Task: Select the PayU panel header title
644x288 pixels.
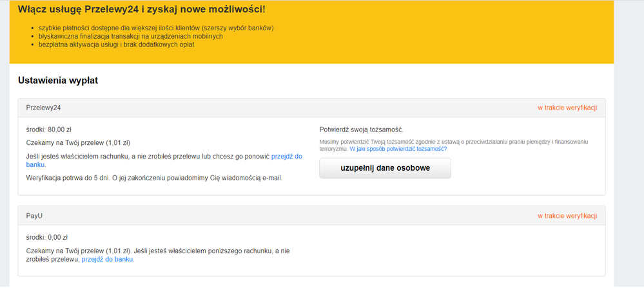Action: [35, 215]
